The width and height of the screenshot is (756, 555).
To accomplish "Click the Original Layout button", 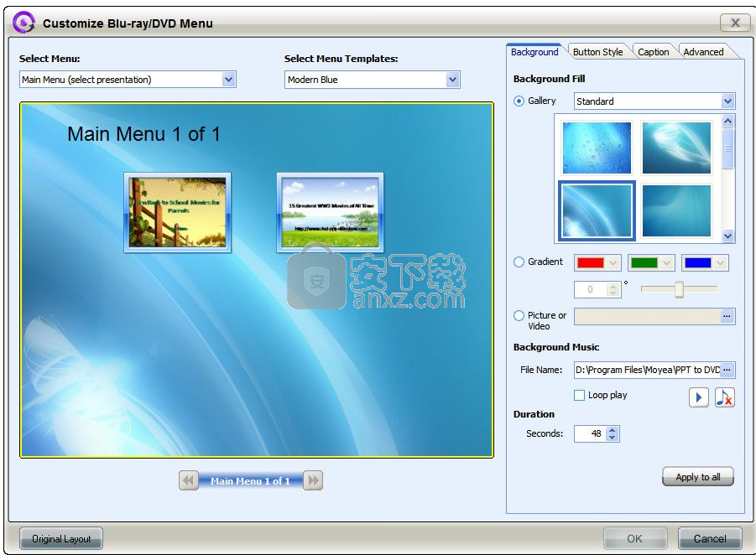I will 61,538.
